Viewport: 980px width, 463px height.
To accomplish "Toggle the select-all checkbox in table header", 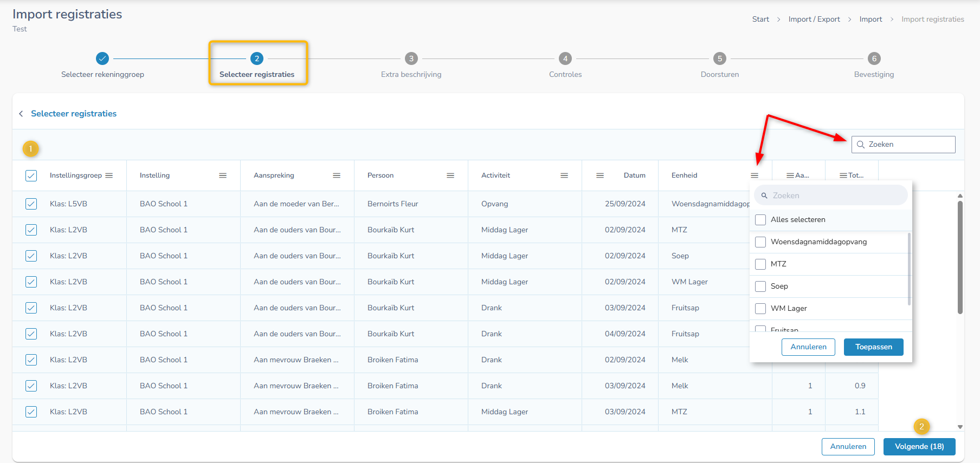I will [31, 175].
